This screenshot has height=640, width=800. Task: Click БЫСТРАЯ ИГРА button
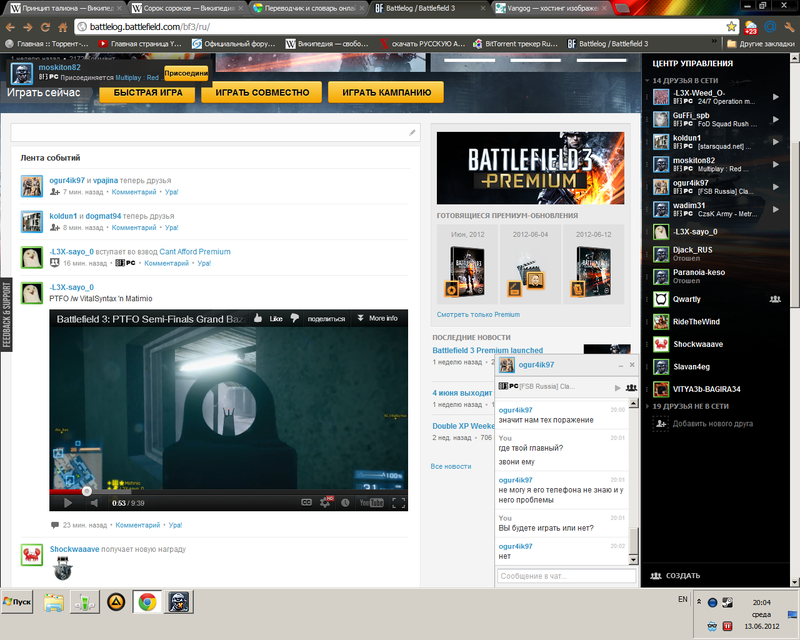coord(147,93)
